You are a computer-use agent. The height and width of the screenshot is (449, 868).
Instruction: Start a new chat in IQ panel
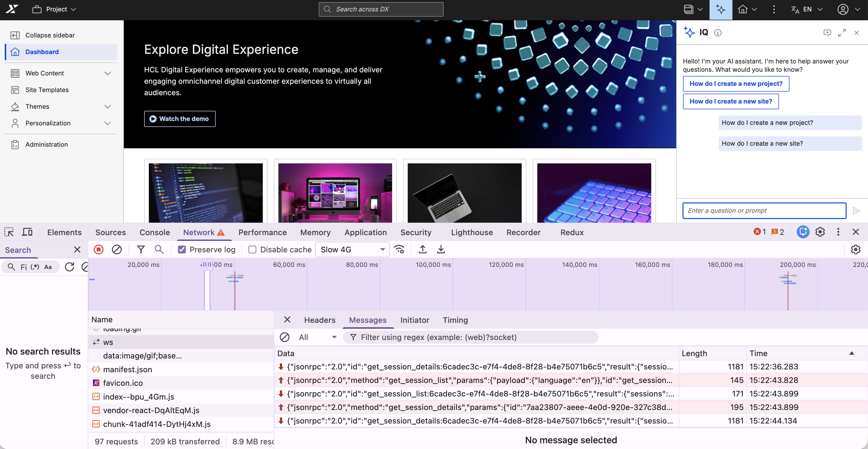827,33
